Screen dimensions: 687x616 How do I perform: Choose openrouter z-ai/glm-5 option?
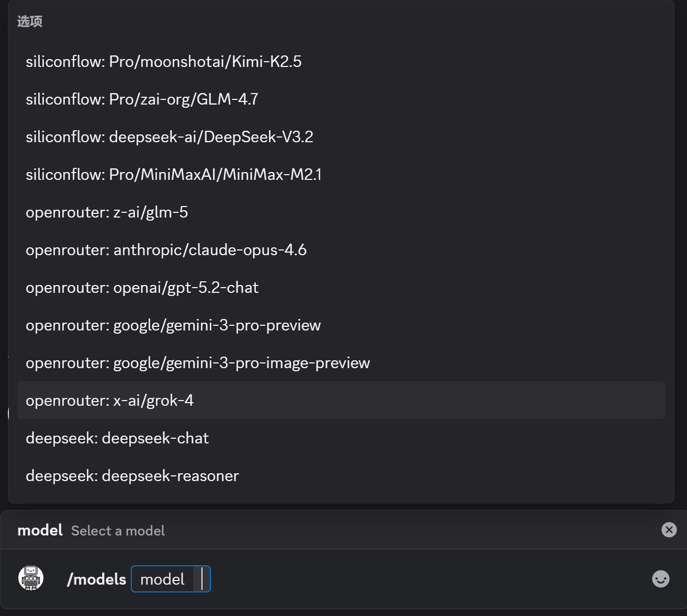coord(107,212)
